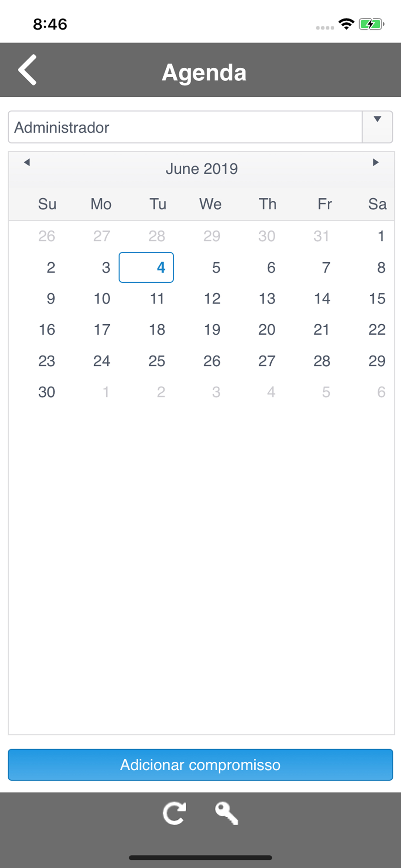The height and width of the screenshot is (868, 401).
Task: Tap the back arrow in Agenda header
Action: click(27, 70)
